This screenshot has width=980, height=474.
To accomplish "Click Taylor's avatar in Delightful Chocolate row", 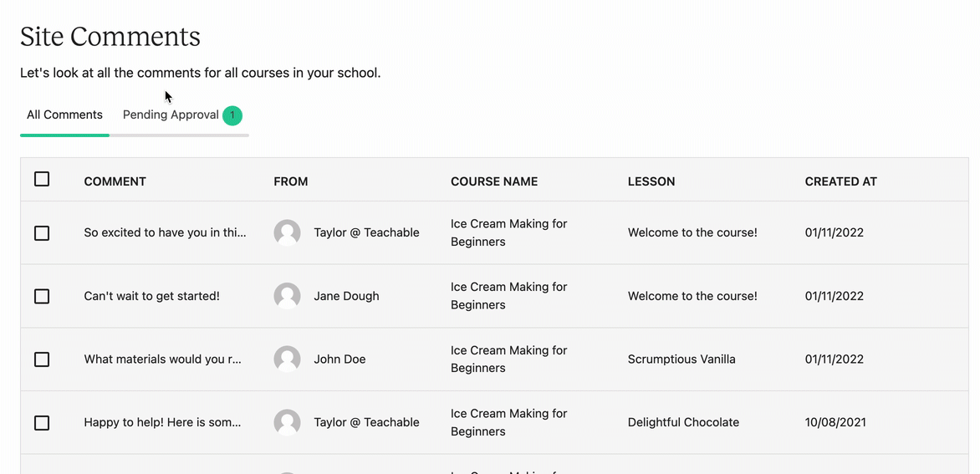I will pyautogui.click(x=287, y=423).
